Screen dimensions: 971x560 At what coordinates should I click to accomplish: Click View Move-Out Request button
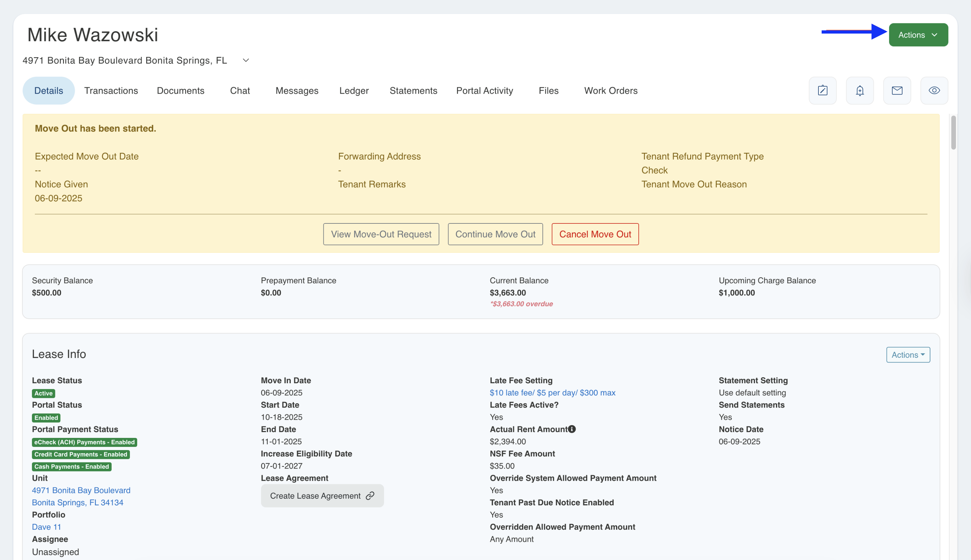(381, 234)
